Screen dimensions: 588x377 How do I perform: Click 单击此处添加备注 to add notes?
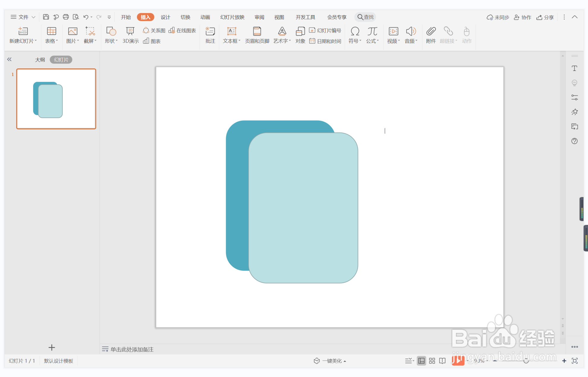[132, 349]
